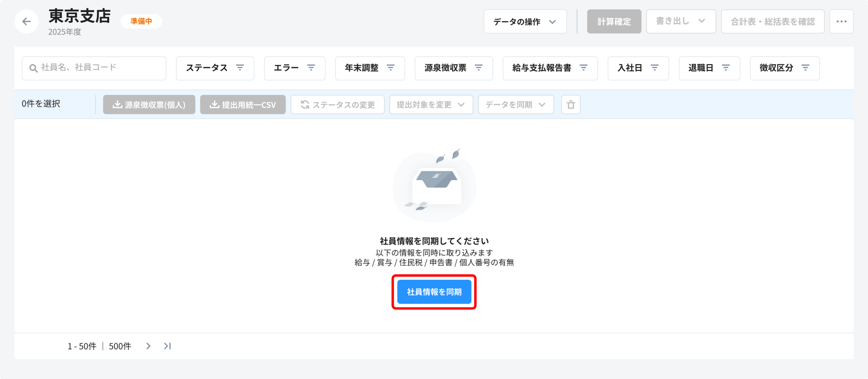Click 合計表・総括表を確認 button

(772, 22)
